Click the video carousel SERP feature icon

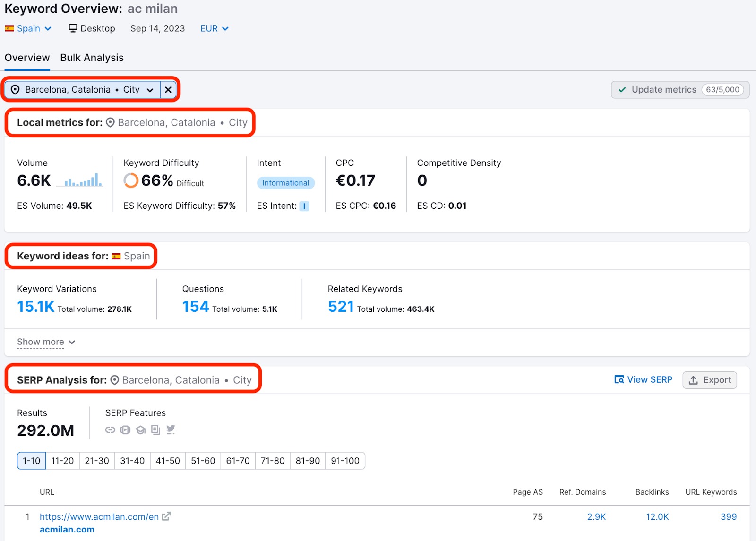(x=125, y=430)
